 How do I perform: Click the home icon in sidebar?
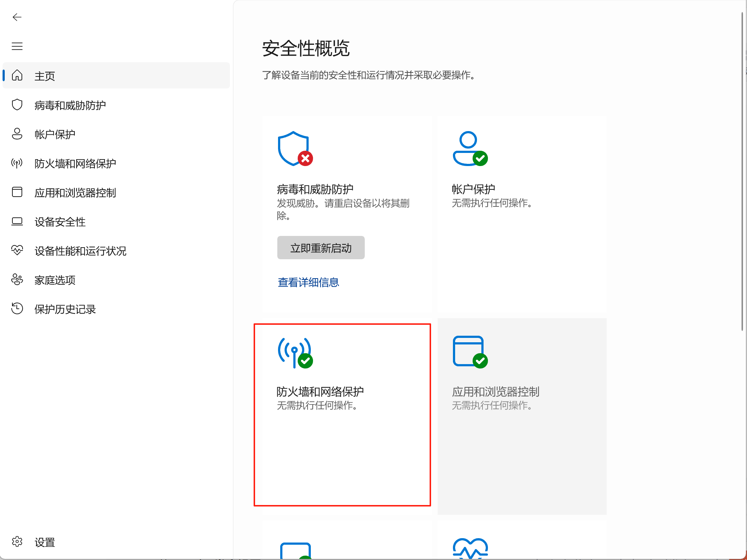point(17,75)
